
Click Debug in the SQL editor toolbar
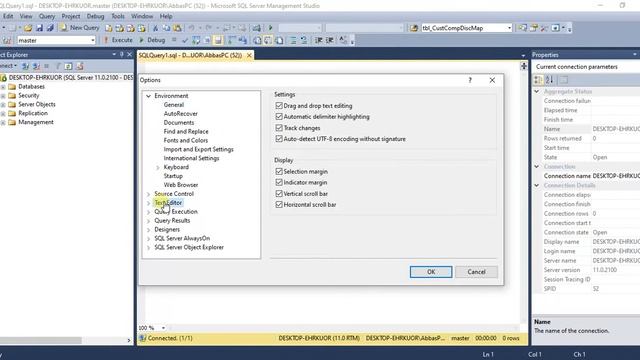152,40
